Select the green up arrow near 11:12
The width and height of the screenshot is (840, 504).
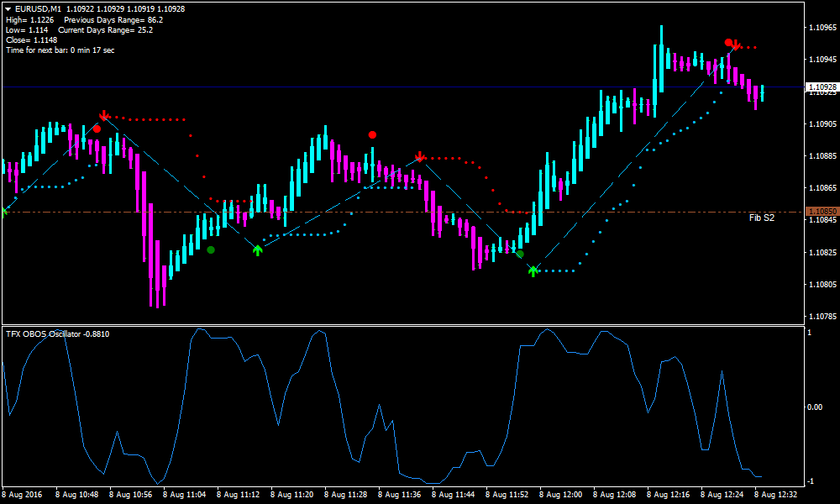[258, 249]
